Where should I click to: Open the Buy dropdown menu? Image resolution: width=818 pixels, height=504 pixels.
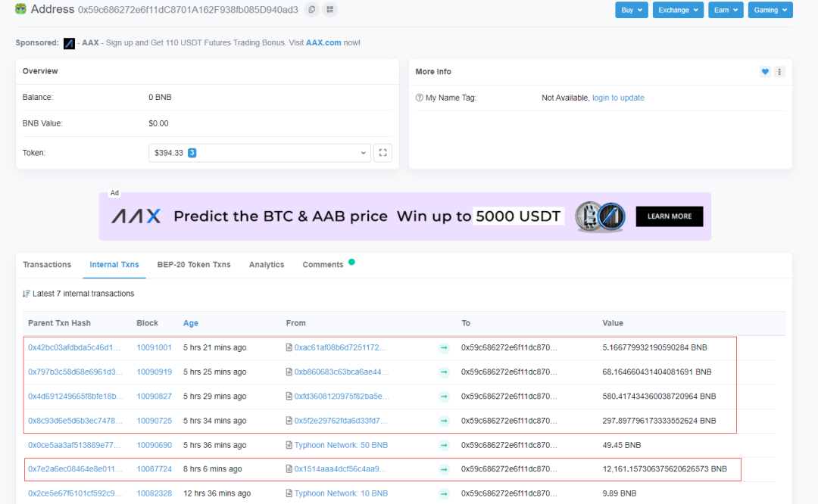click(x=631, y=10)
